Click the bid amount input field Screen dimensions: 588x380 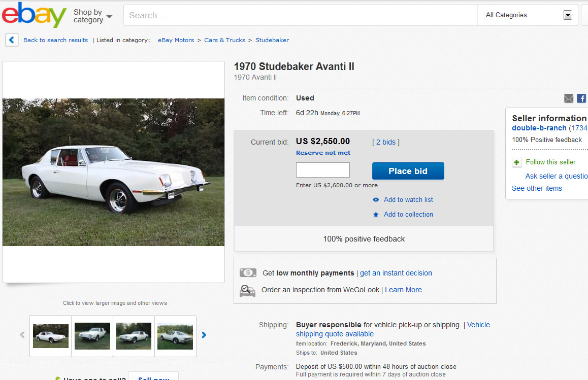(323, 170)
